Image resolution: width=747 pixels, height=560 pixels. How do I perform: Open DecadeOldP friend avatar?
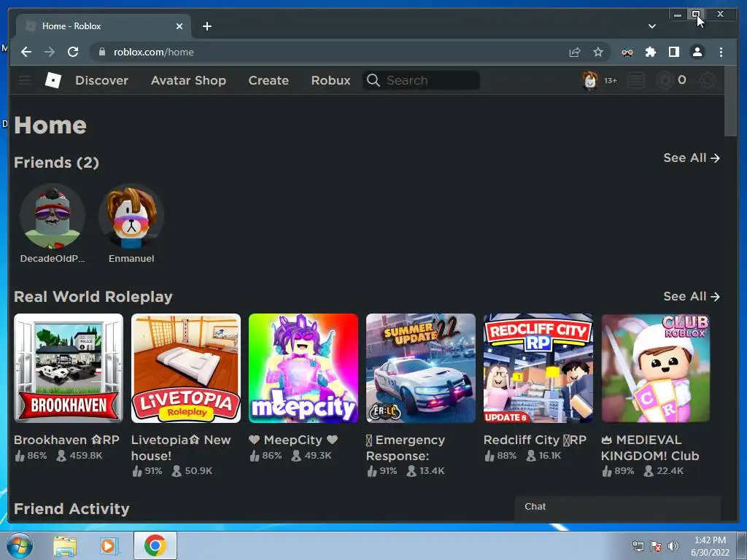[53, 216]
